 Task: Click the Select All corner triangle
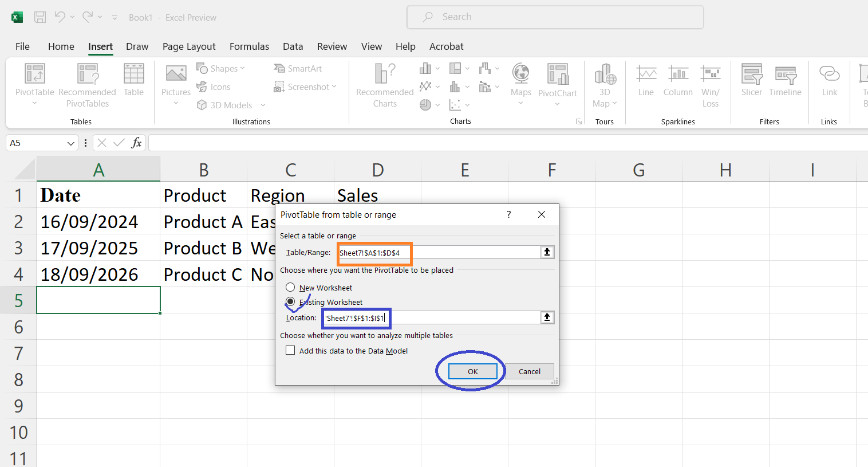24,170
